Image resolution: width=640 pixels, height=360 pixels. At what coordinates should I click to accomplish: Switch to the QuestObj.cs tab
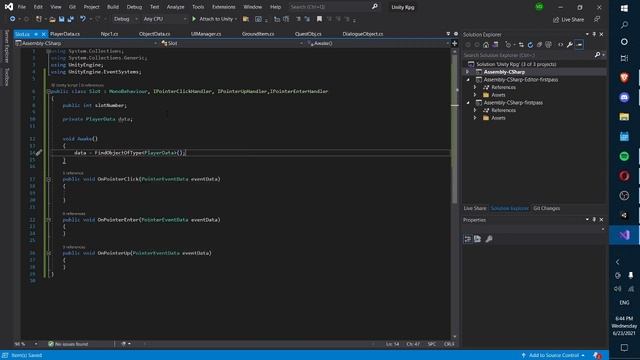308,34
